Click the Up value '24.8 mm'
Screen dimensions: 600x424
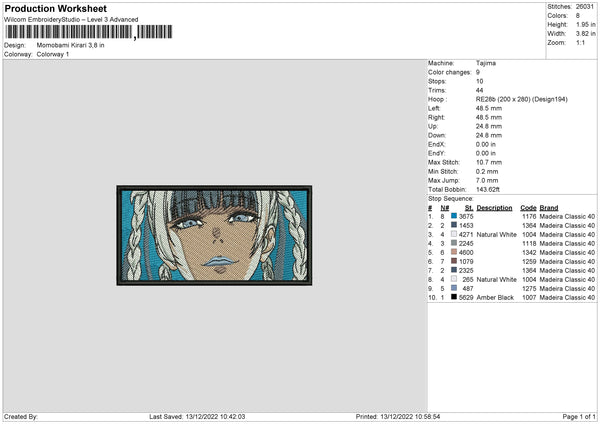(489, 126)
